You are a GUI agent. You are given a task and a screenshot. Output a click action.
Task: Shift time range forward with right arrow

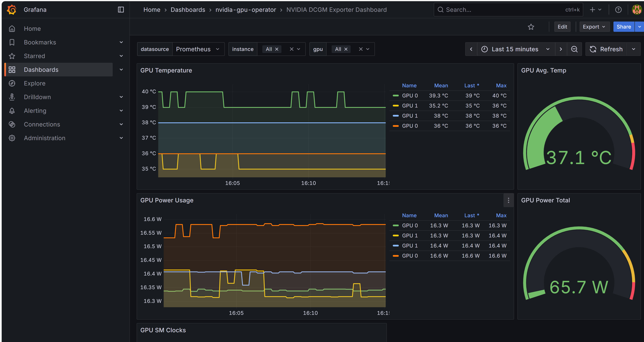(561, 49)
